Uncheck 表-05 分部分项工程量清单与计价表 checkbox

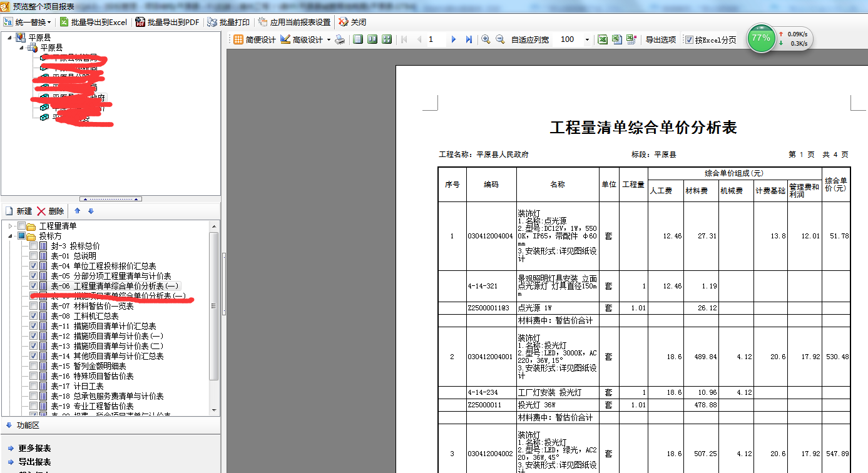33,276
